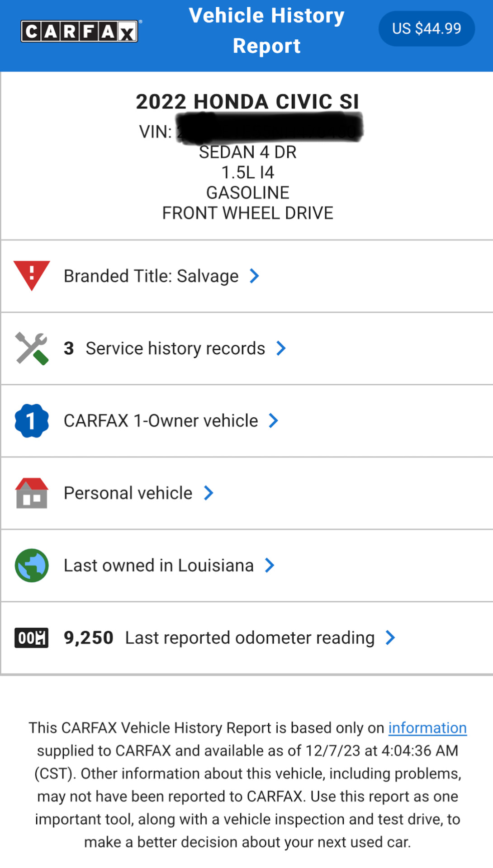Click the CARFAX logo
Screen dimensions: 493x868
(79, 31)
